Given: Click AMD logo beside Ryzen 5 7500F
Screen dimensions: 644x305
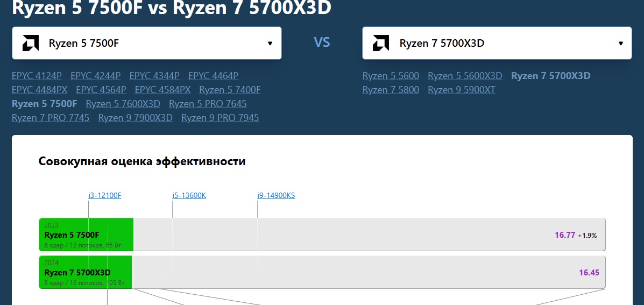Looking at the screenshot, I should click(30, 43).
